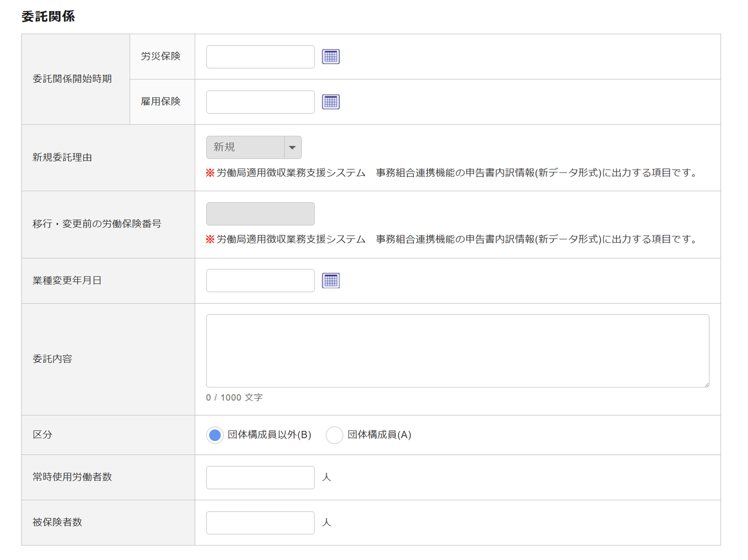Click the 委託関係開始時期 row label

click(72, 79)
